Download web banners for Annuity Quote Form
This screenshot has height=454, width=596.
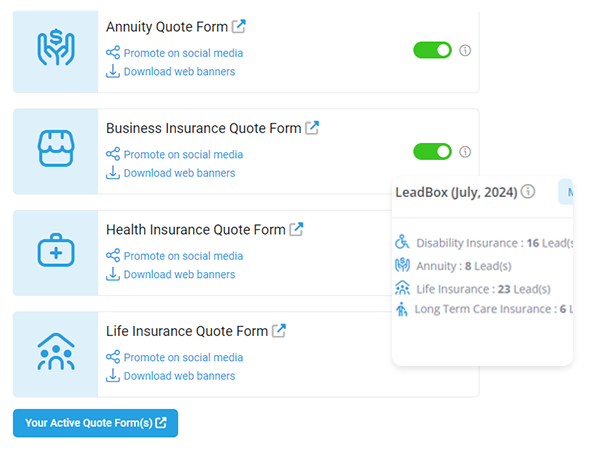179,71
